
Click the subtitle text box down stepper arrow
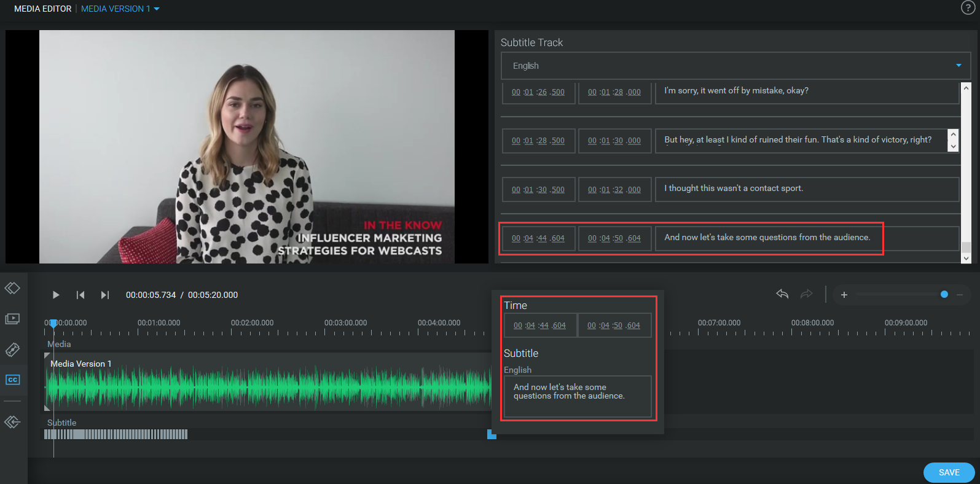(953, 146)
